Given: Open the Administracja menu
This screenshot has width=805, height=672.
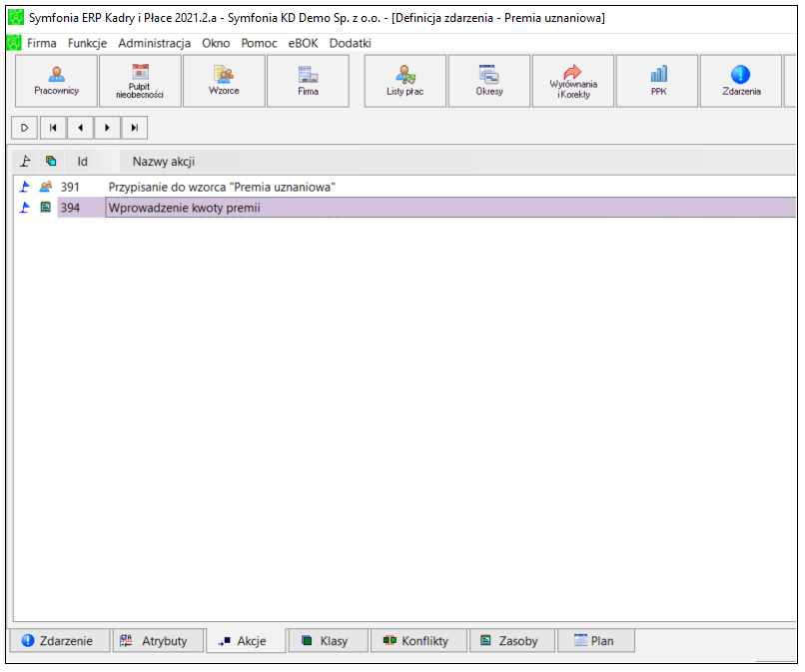Looking at the screenshot, I should [x=155, y=43].
